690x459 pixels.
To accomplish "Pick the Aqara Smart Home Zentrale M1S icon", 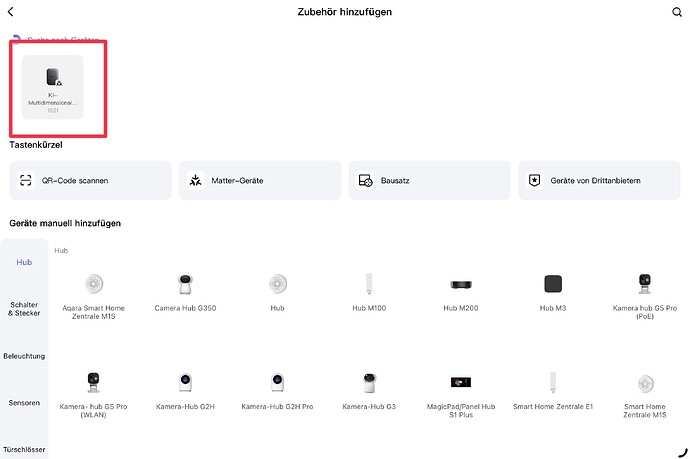I will tap(96, 283).
